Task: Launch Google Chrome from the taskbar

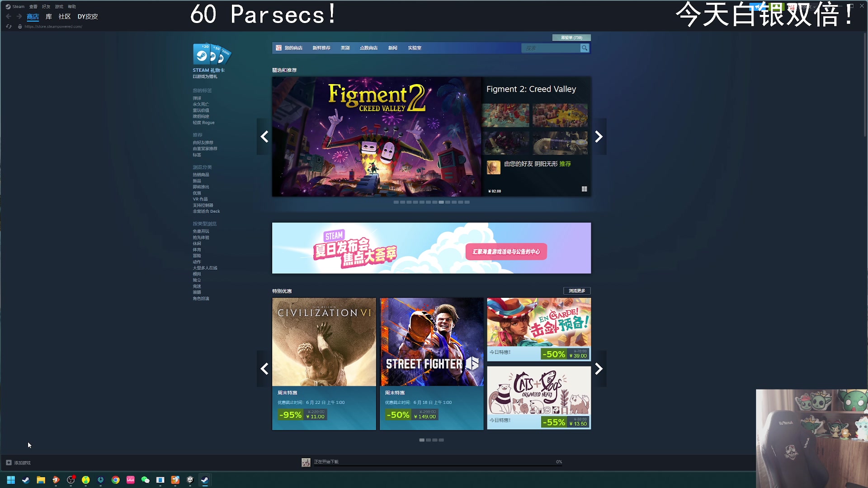Action: tap(115, 480)
